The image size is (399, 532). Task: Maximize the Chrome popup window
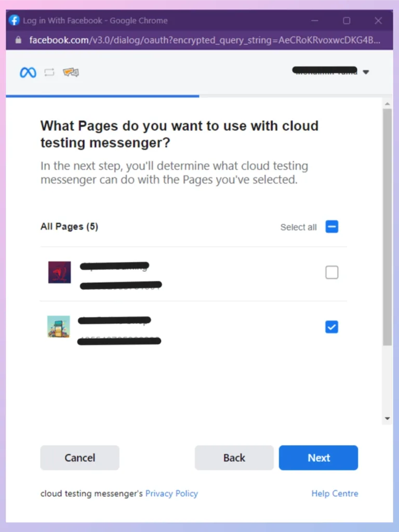point(347,21)
